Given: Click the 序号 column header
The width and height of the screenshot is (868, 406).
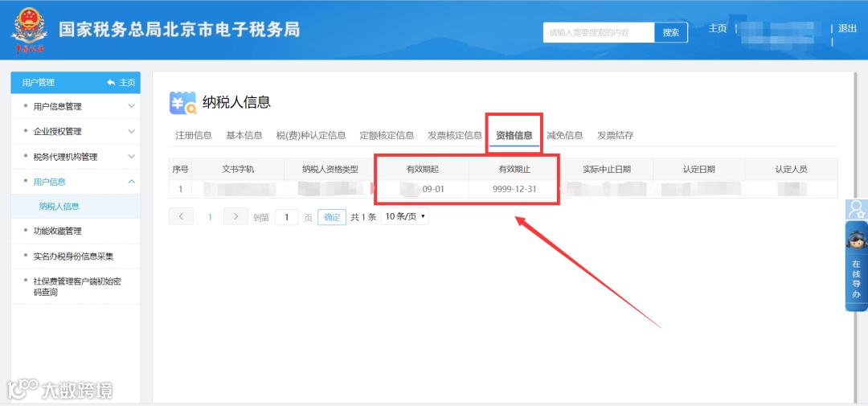Looking at the screenshot, I should pyautogui.click(x=181, y=169).
